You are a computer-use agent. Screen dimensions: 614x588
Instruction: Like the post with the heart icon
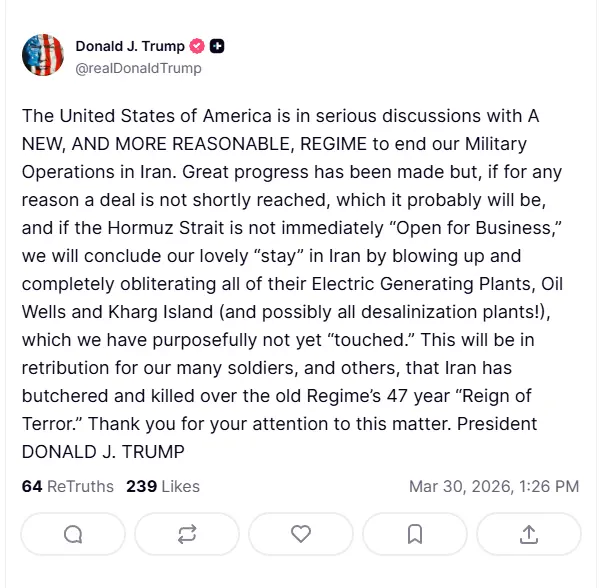coord(301,534)
